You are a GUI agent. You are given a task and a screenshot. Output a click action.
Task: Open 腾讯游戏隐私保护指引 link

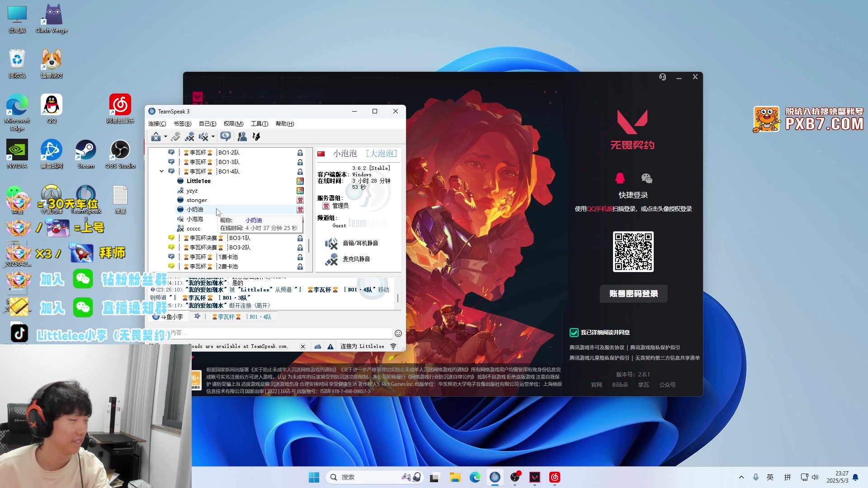point(655,347)
